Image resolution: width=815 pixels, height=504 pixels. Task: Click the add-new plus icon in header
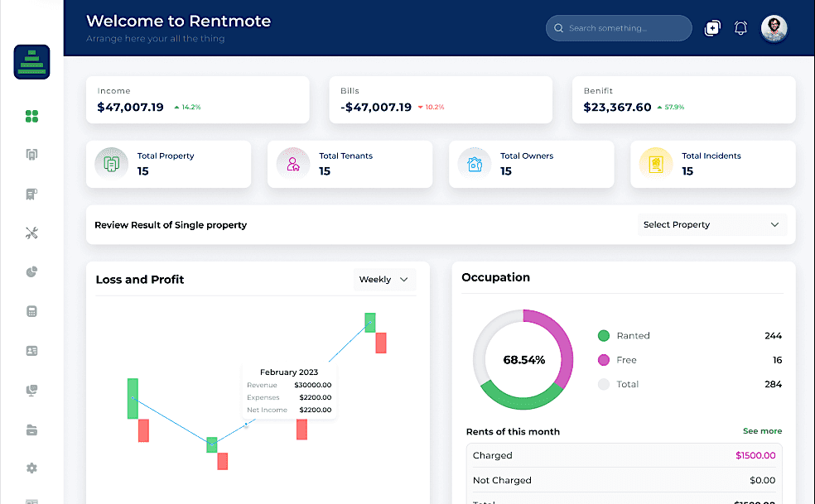point(711,27)
